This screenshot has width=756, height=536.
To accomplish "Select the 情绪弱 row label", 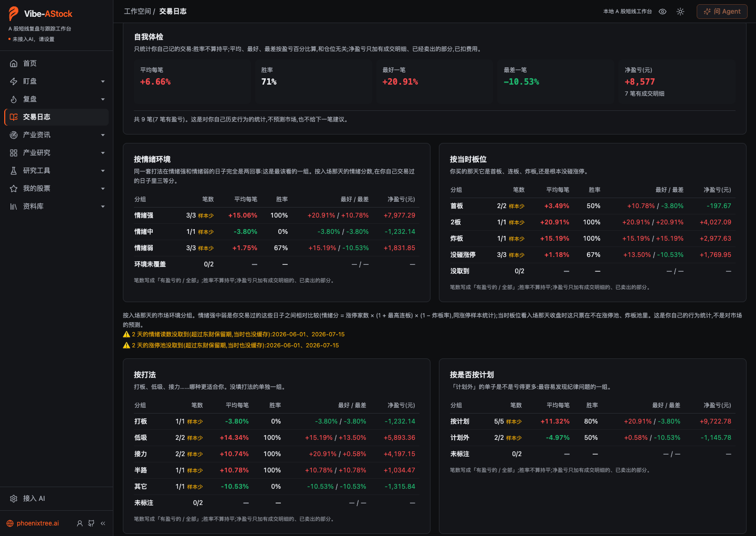I will [x=144, y=248].
